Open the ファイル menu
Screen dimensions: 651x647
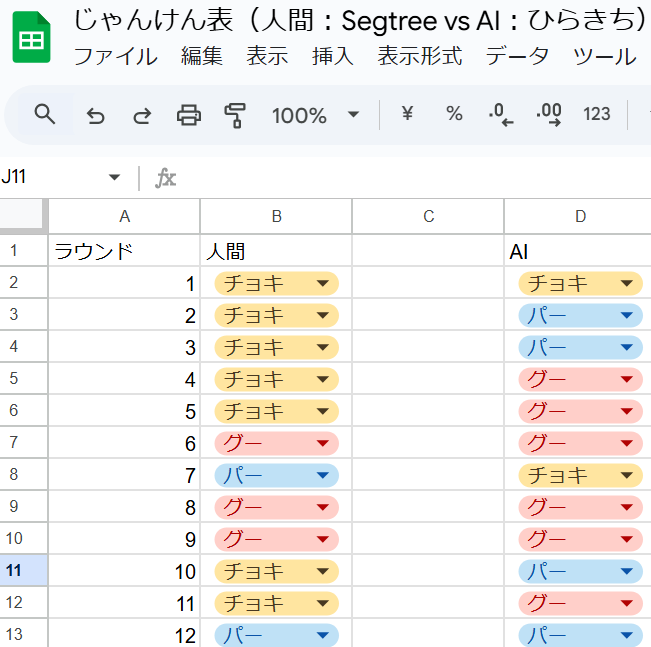(x=115, y=56)
